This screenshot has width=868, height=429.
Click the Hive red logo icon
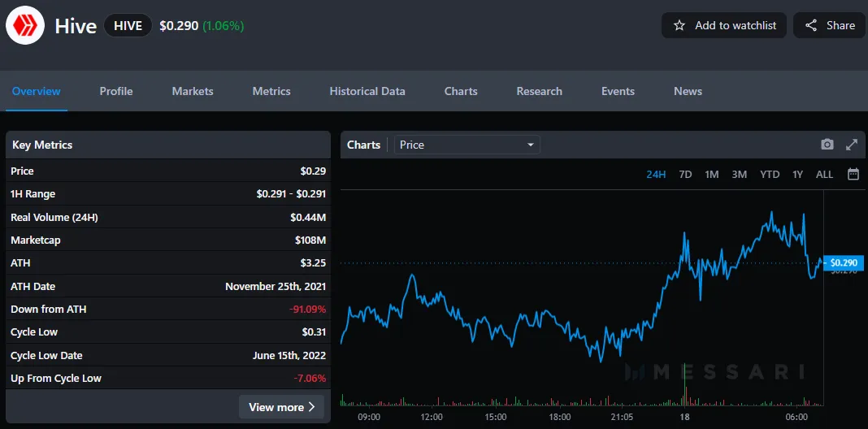coord(25,25)
